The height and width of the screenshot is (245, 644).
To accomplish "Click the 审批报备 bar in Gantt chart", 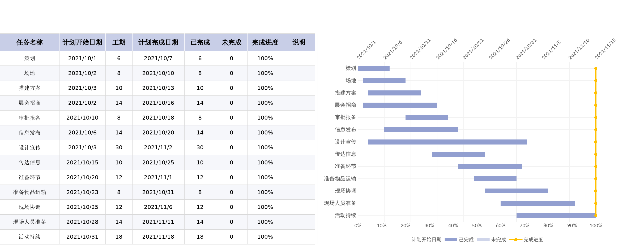I will click(427, 117).
